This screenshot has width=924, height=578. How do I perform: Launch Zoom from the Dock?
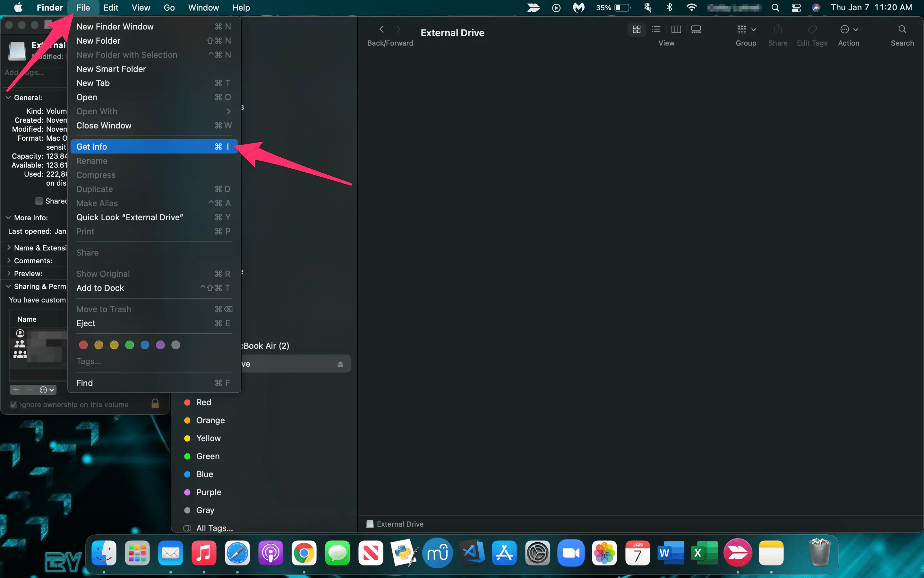[571, 553]
